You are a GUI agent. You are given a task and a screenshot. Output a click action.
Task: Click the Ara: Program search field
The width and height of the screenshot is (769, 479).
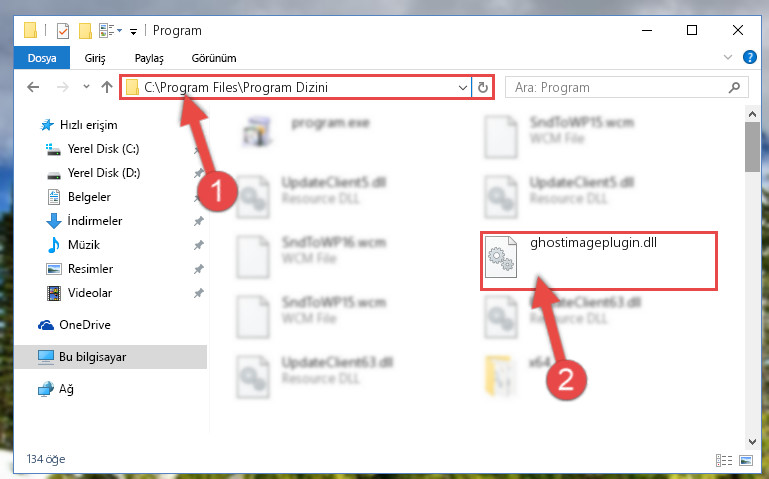[618, 87]
